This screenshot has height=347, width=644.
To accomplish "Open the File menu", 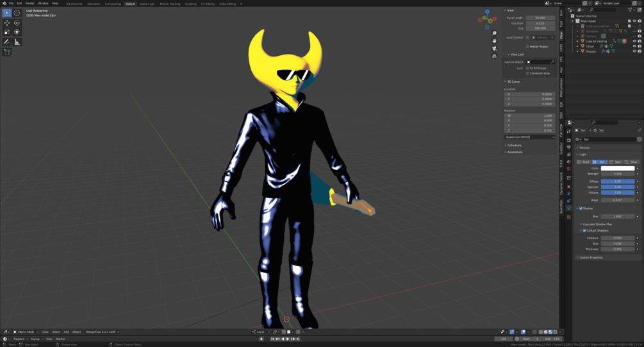I will (11, 3).
